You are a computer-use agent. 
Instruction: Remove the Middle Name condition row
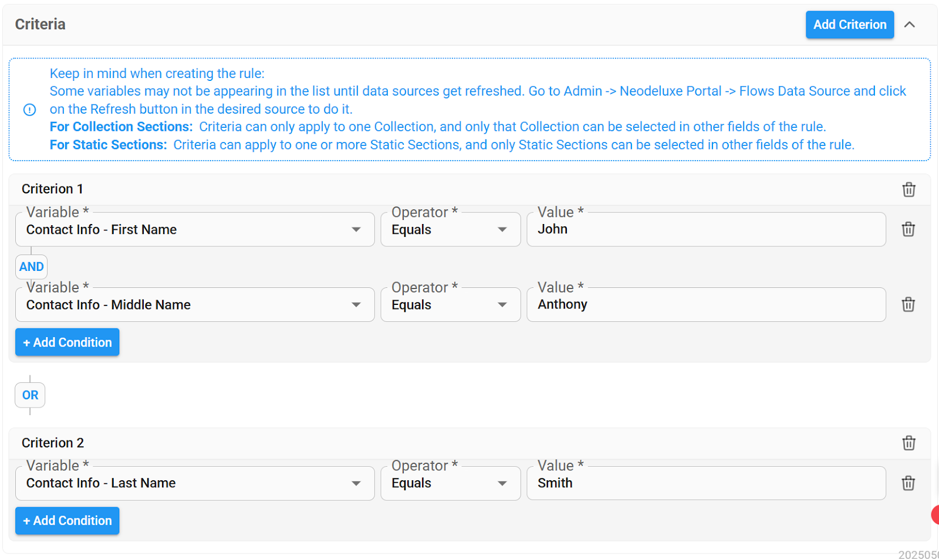tap(908, 304)
